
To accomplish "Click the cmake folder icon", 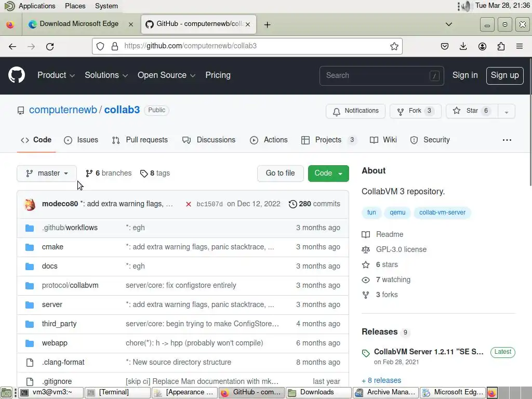I will click(30, 247).
